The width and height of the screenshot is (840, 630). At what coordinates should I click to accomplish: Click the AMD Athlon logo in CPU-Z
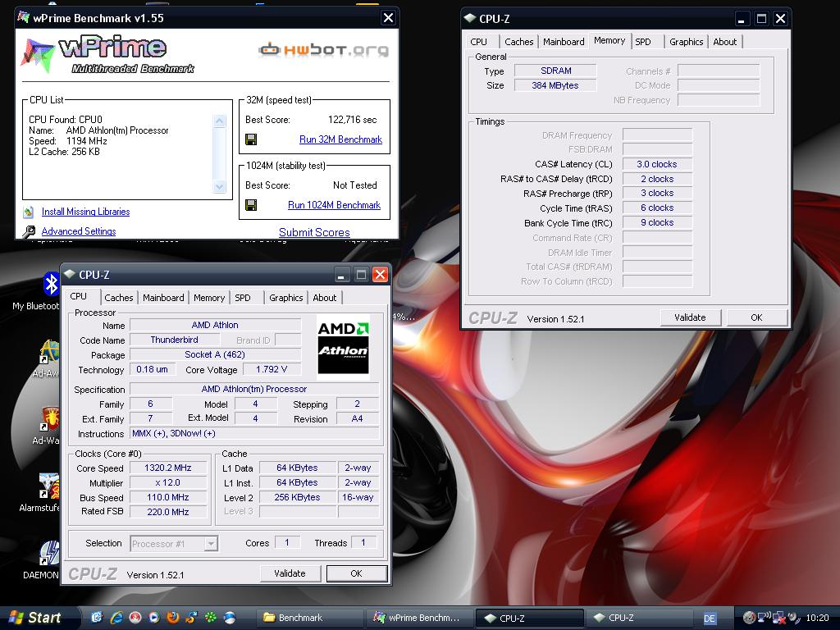343,348
